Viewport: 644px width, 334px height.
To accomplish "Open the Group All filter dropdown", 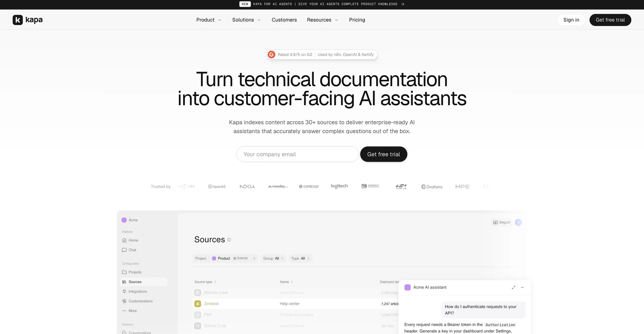I will [274, 258].
